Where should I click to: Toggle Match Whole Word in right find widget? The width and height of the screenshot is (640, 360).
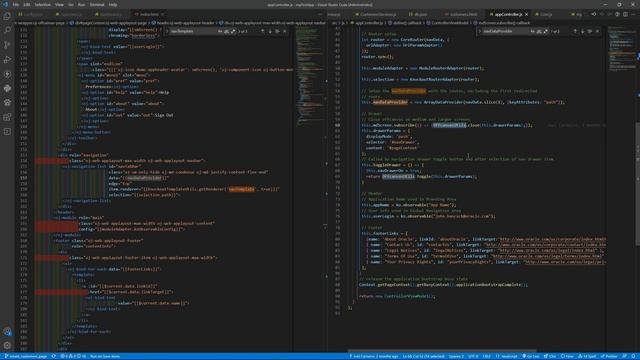coord(539,31)
